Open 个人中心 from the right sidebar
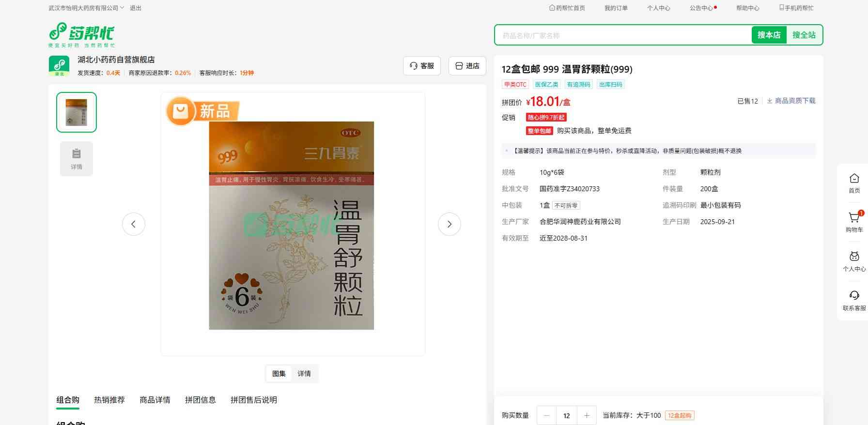868x425 pixels. 854,261
